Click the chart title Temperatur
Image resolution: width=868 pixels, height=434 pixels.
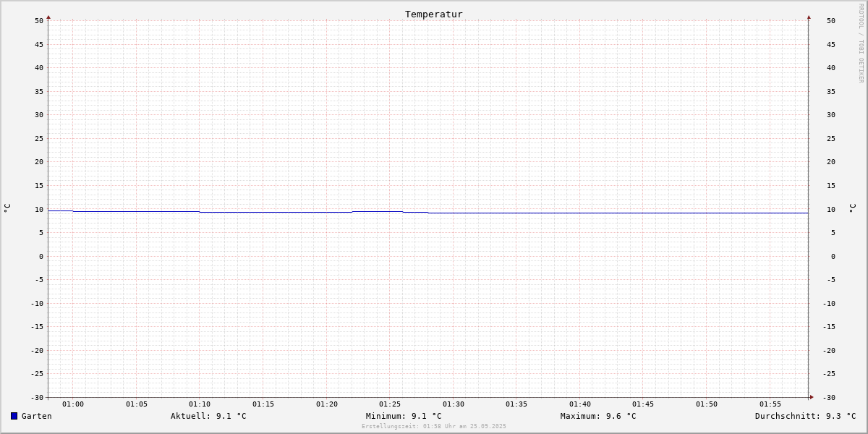(x=434, y=14)
